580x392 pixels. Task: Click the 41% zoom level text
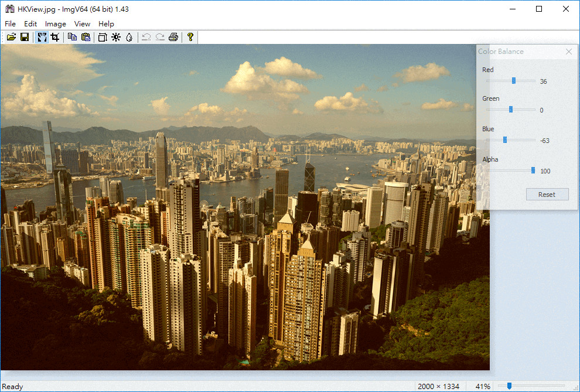coord(483,387)
